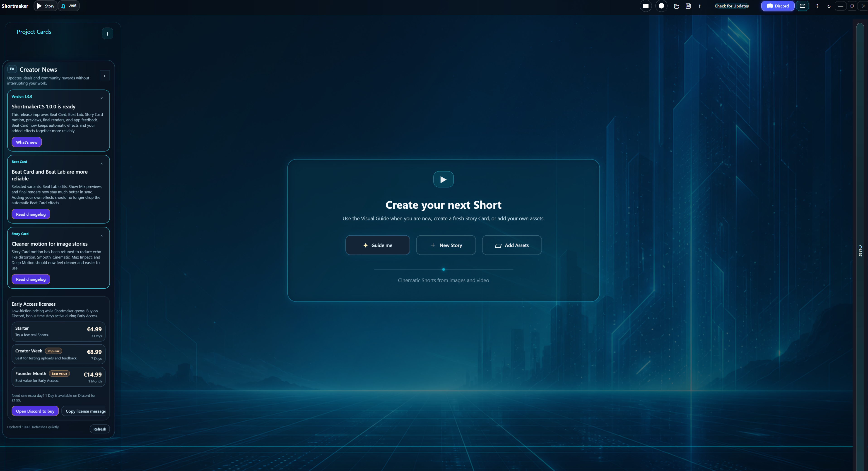Click the Need one extra day note
868x471 pixels.
click(x=53, y=398)
